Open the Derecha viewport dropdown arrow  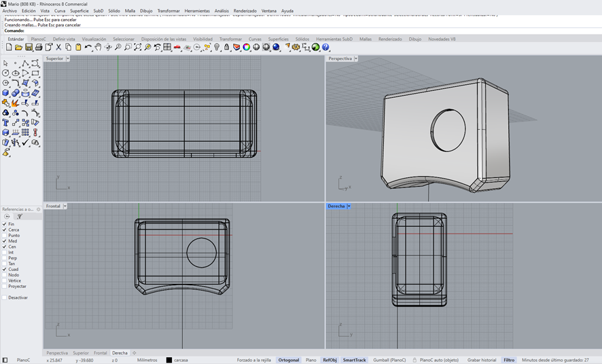[349, 206]
